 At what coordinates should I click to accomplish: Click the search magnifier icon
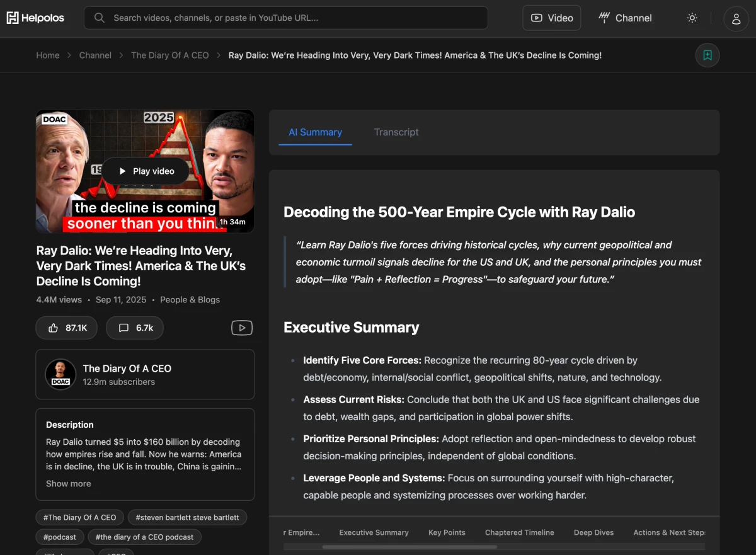point(100,18)
